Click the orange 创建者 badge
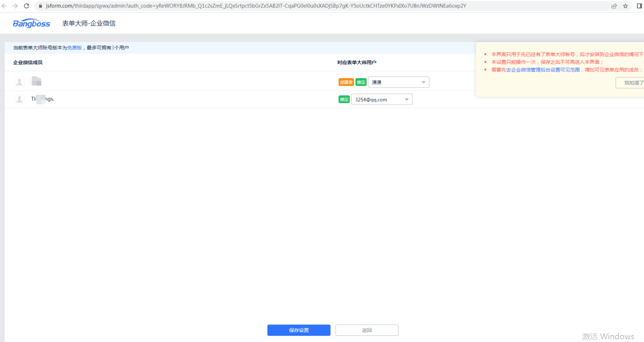This screenshot has width=644, height=342. click(x=346, y=82)
